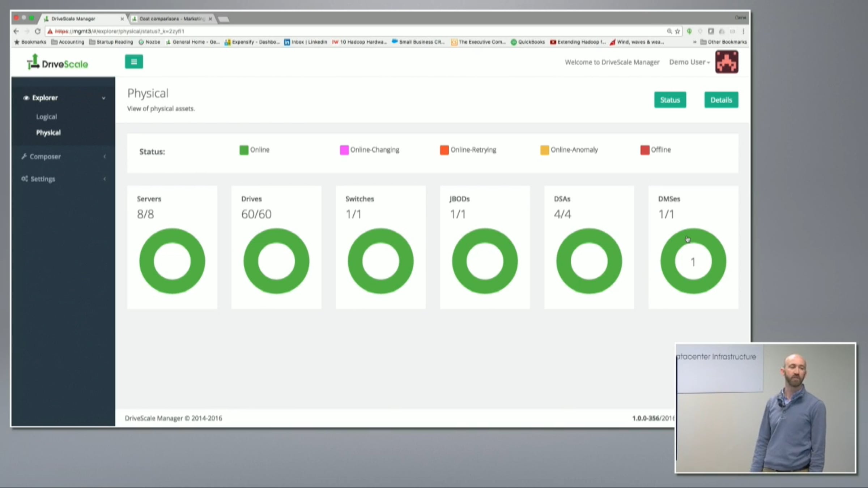Click the yellow Online-Anomaly status swatch
Viewport: 868px width, 488px height.
[x=544, y=150]
